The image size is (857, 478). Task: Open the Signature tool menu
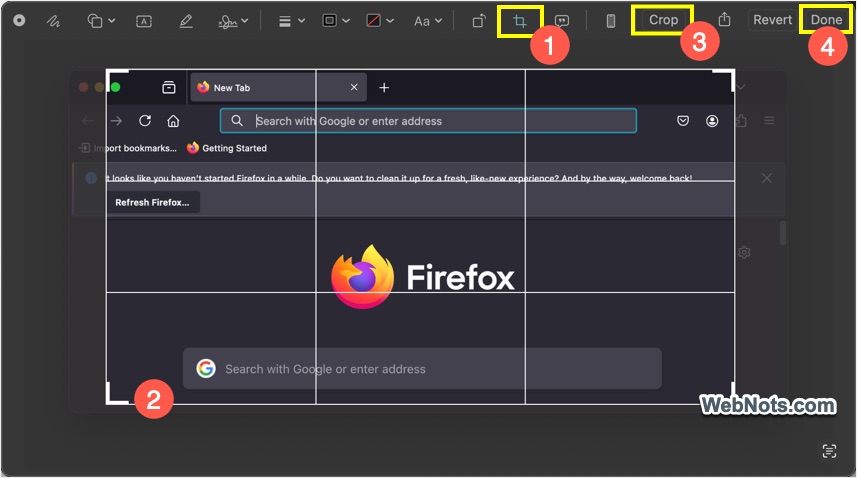point(233,21)
